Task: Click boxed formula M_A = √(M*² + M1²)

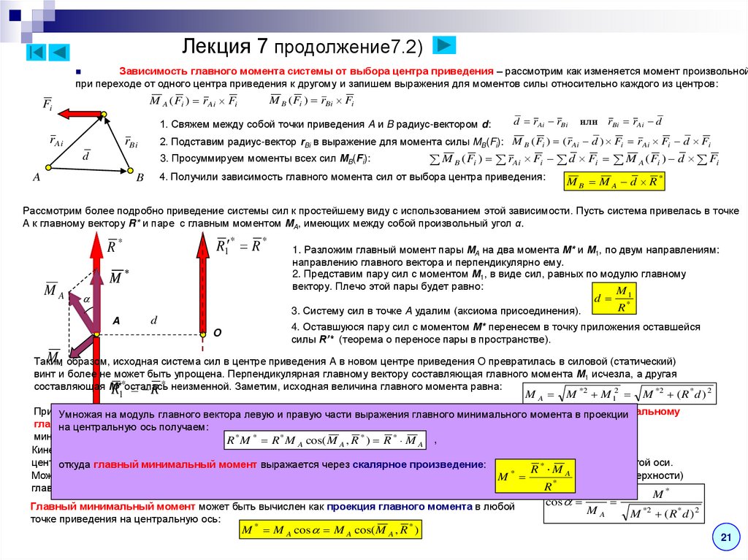Action: [x=619, y=394]
